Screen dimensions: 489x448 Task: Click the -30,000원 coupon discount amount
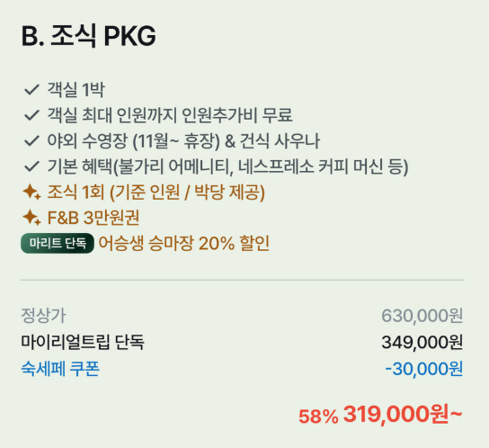(424, 369)
